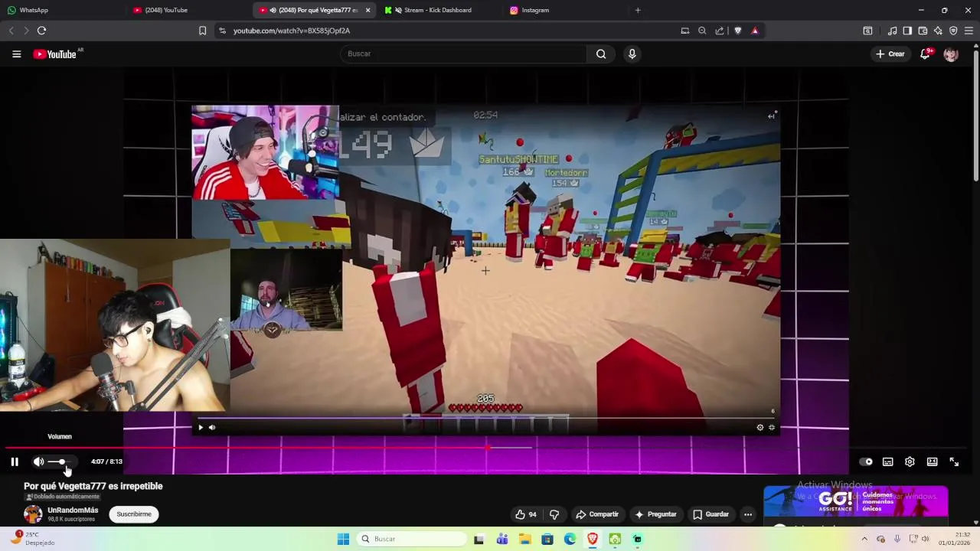980x551 pixels.
Task: Open Brave Shields lion icon
Action: (738, 31)
